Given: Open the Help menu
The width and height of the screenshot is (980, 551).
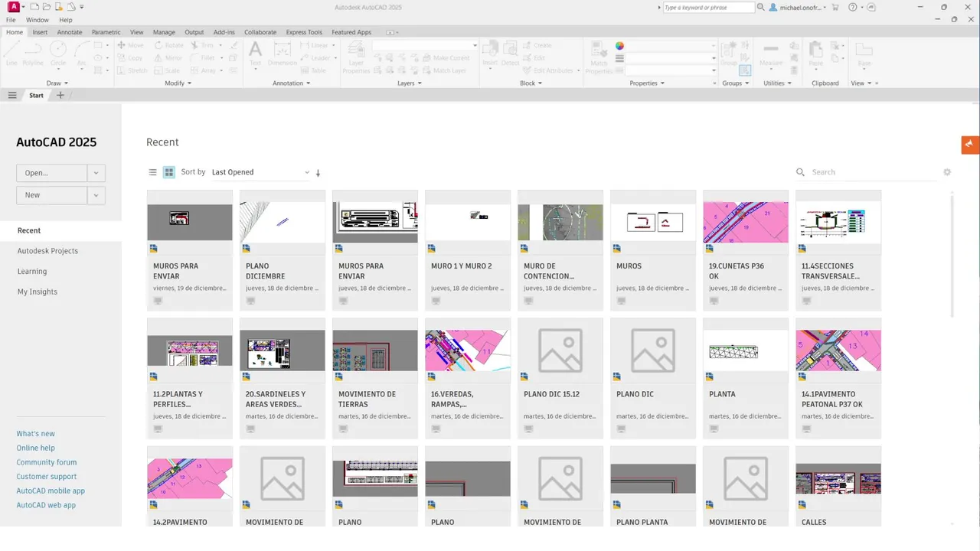Looking at the screenshot, I should (66, 20).
